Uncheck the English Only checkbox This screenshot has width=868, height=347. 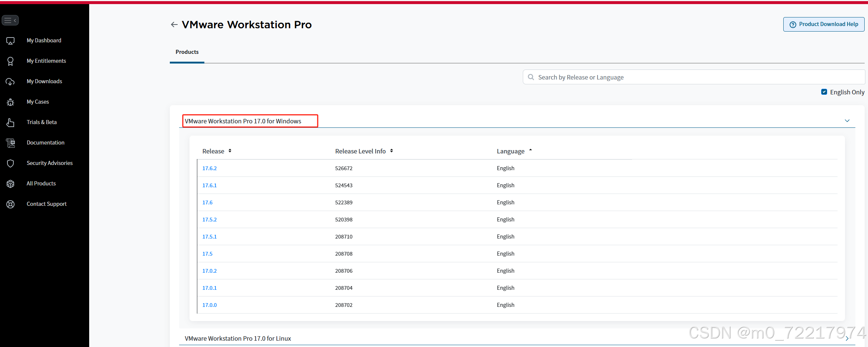pyautogui.click(x=824, y=91)
